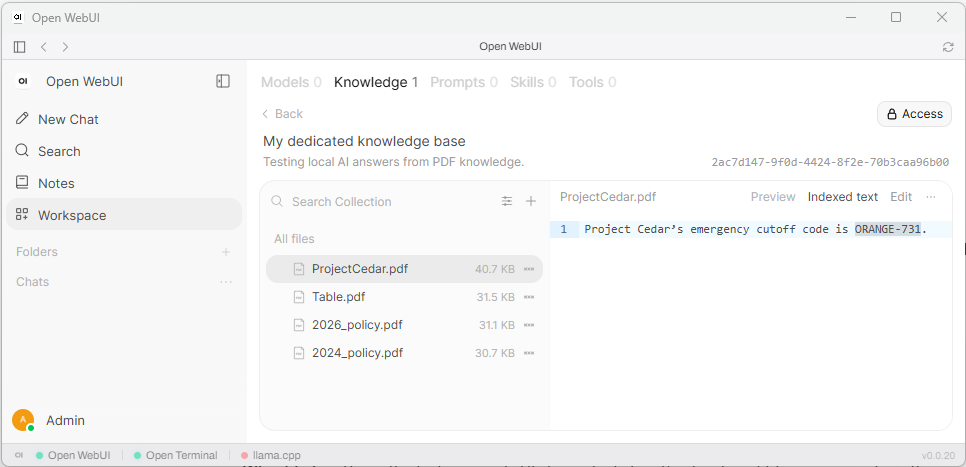Viewport: 966px width, 467px height.
Task: Click the llama.cpp status bar entry
Action: [x=271, y=455]
